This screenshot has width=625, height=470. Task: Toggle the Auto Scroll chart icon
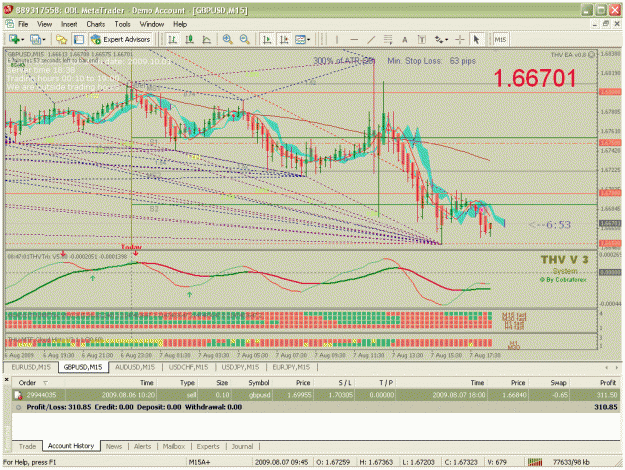coord(267,39)
